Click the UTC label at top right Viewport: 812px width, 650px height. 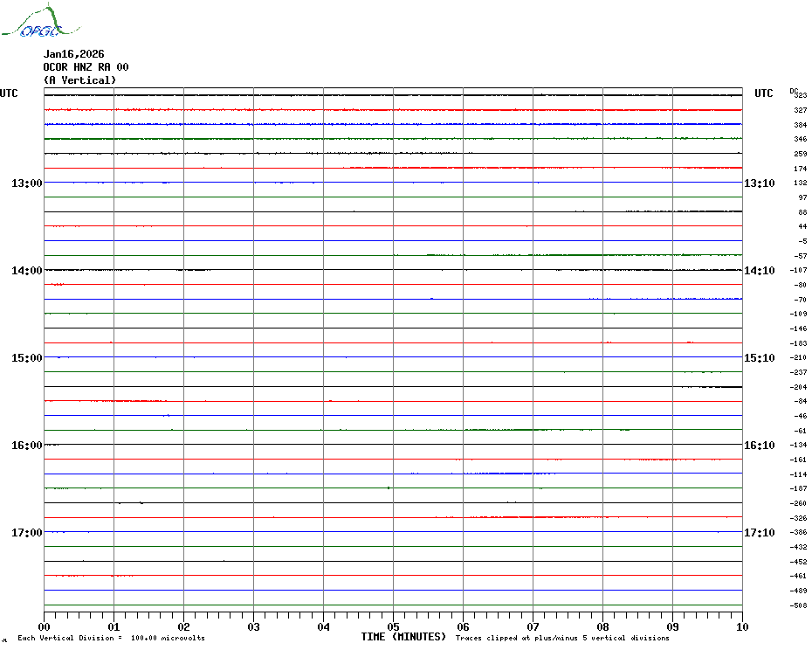763,93
